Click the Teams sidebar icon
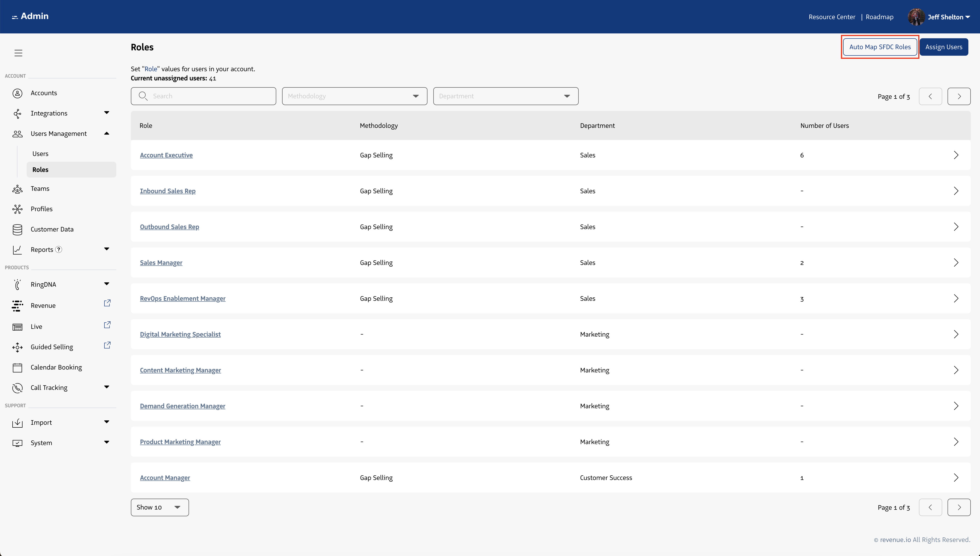 (x=17, y=189)
